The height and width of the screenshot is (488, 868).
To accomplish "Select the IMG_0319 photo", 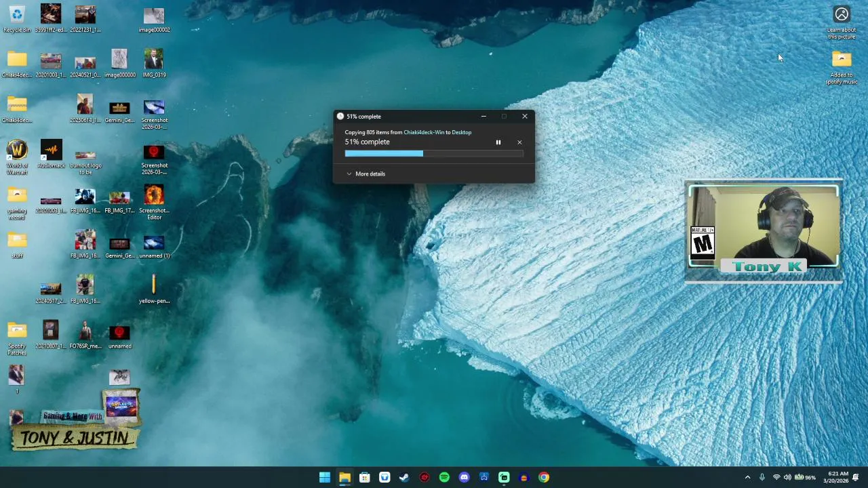I will click(154, 63).
